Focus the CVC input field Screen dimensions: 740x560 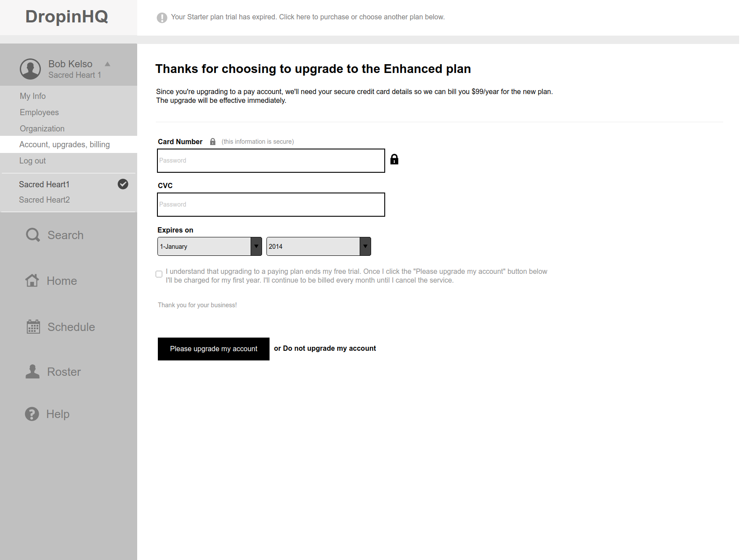tap(271, 205)
